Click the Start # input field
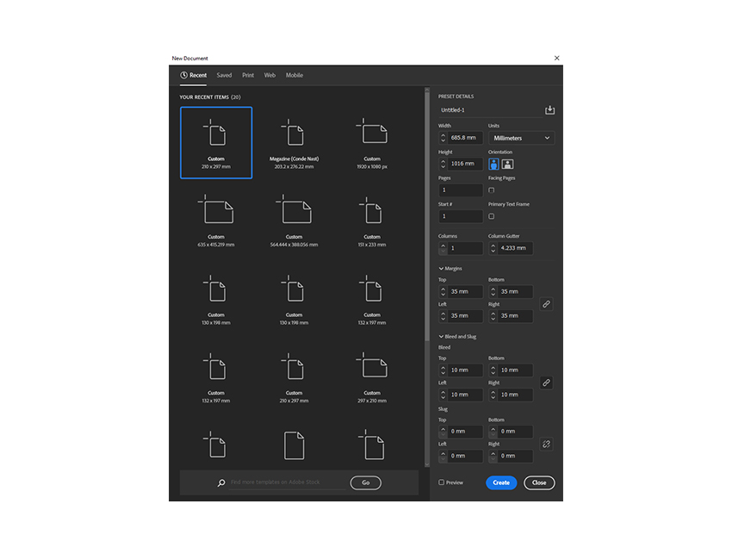 point(461,216)
